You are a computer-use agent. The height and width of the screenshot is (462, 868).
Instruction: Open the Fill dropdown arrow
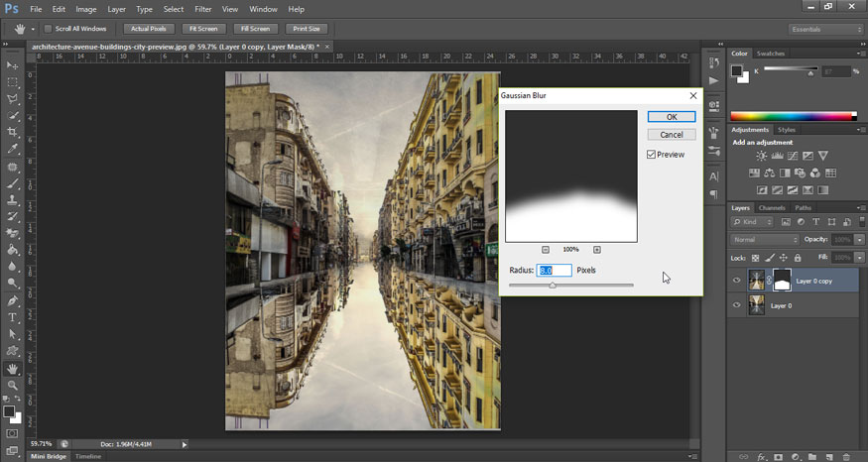[860, 258]
